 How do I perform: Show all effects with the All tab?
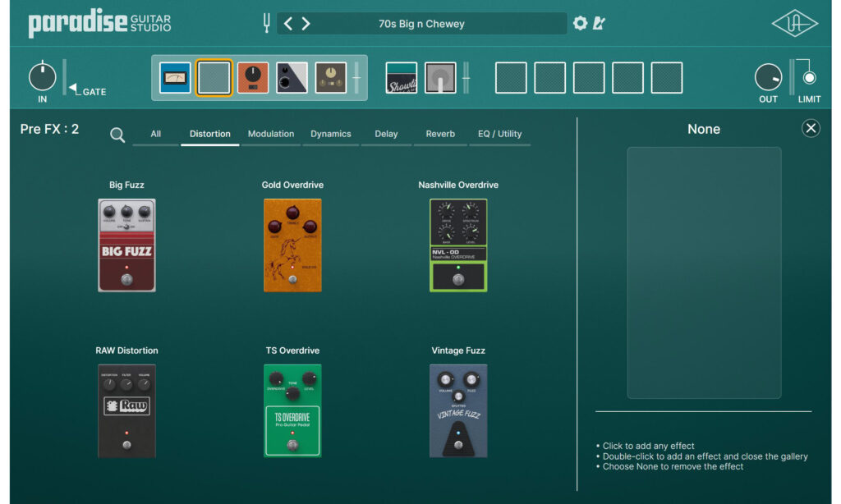(x=155, y=134)
